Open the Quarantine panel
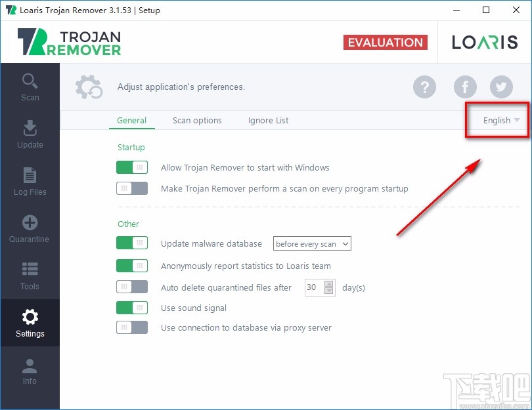 click(x=30, y=229)
